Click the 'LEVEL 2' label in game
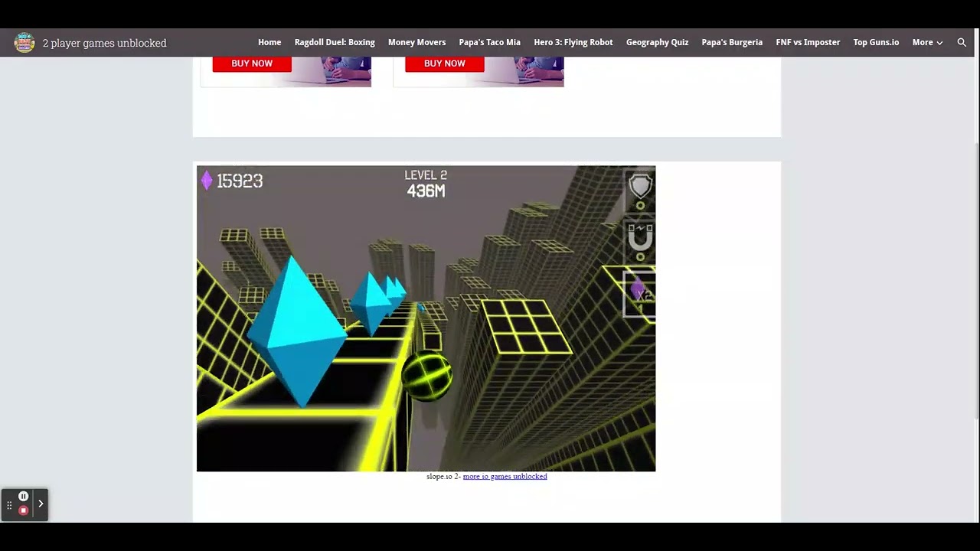The width and height of the screenshot is (980, 551). [426, 175]
